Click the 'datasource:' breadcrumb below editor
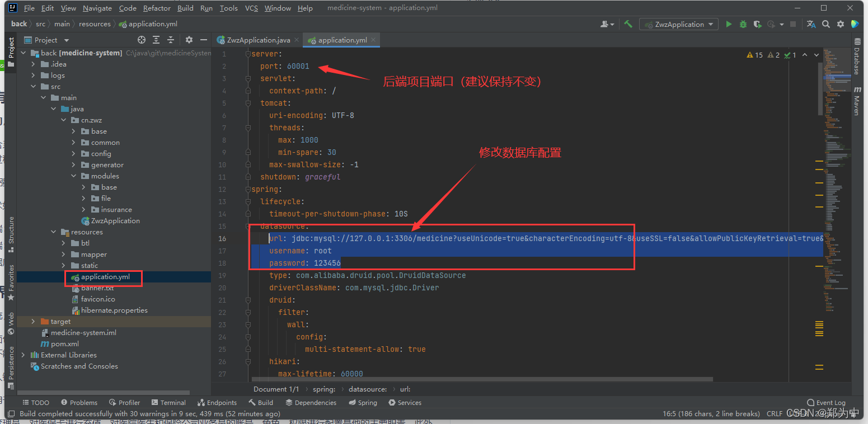 (x=368, y=389)
